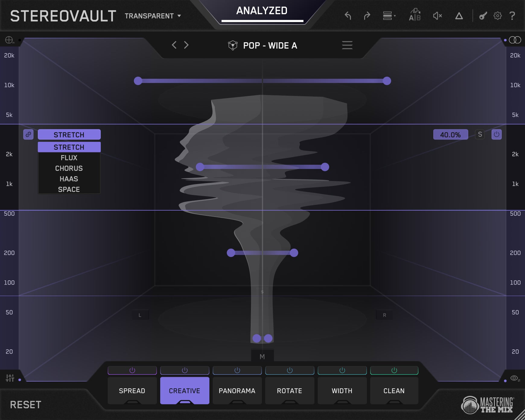Click the mixer sliders icon bottom-left
525x420 pixels.
(x=10, y=378)
